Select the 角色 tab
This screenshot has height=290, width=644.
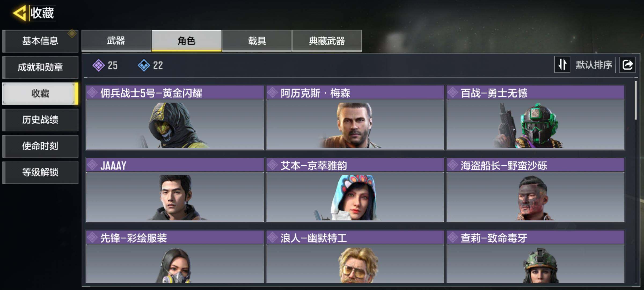(x=186, y=41)
